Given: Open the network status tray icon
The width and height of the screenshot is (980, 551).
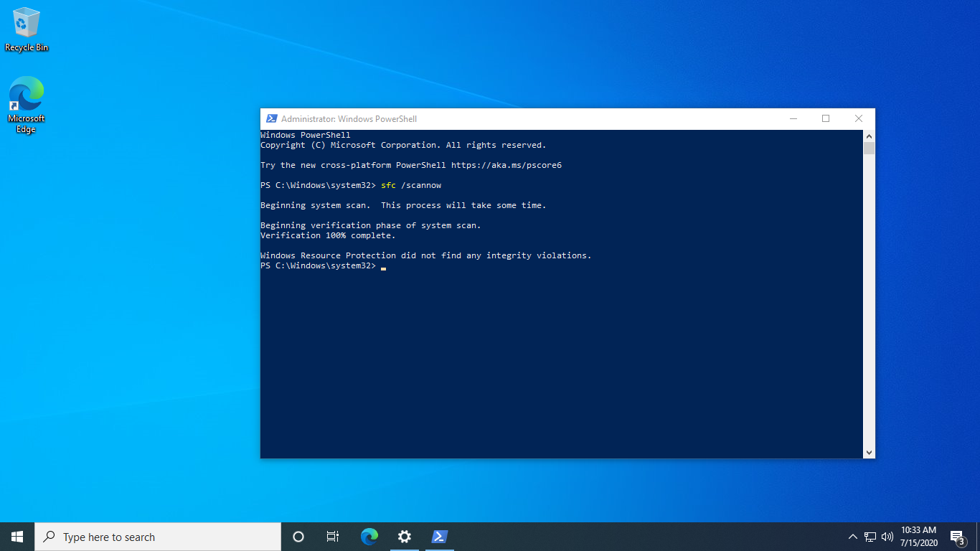Looking at the screenshot, I should (870, 537).
